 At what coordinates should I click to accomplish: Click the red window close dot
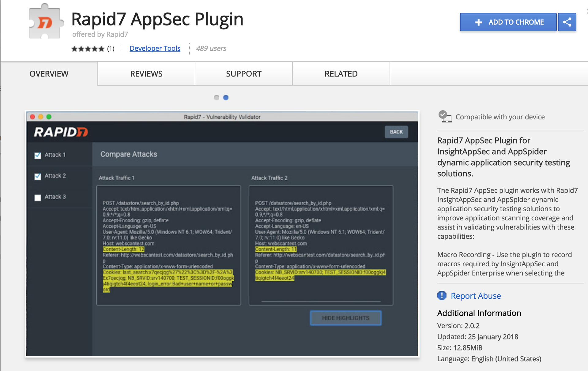pyautogui.click(x=32, y=117)
